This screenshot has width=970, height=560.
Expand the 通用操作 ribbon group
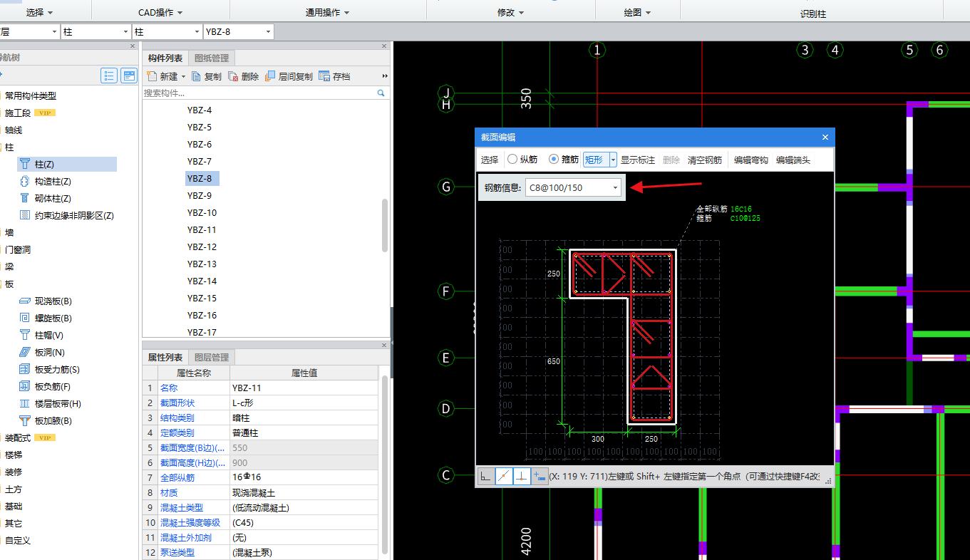pyautogui.click(x=327, y=13)
